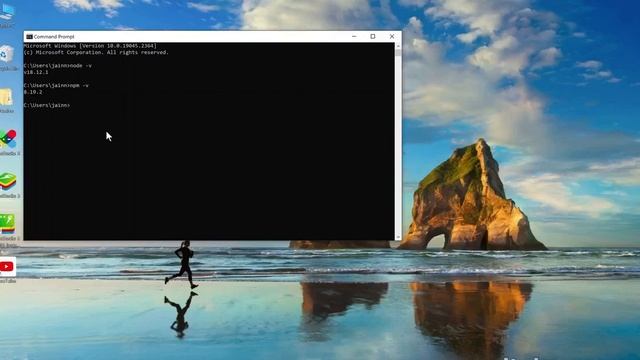Click the Command Prompt title bar icon
This screenshot has width=640, height=360.
coord(29,37)
